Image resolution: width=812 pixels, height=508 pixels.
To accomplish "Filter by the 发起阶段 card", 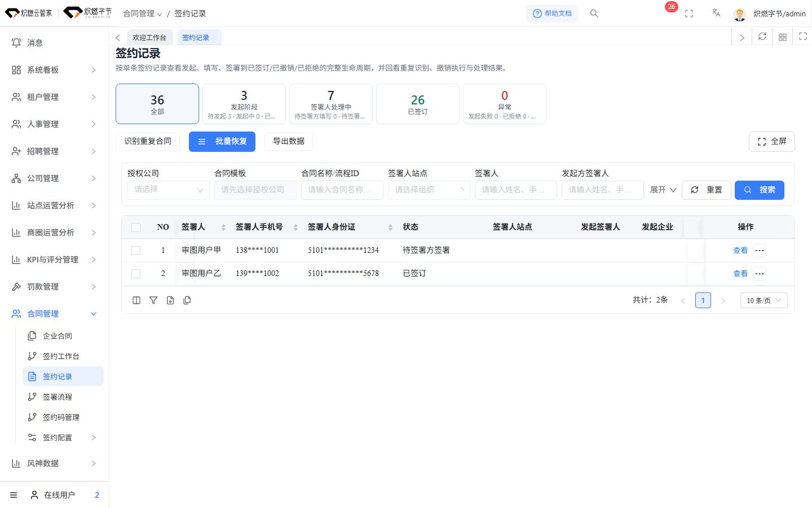I will [244, 104].
